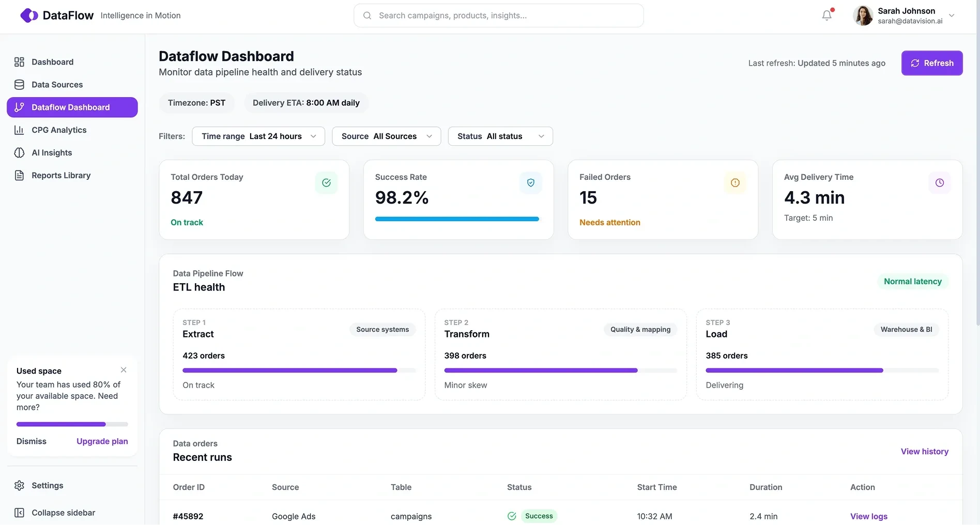
Task: Open View logs for order #45892
Action: (x=868, y=516)
